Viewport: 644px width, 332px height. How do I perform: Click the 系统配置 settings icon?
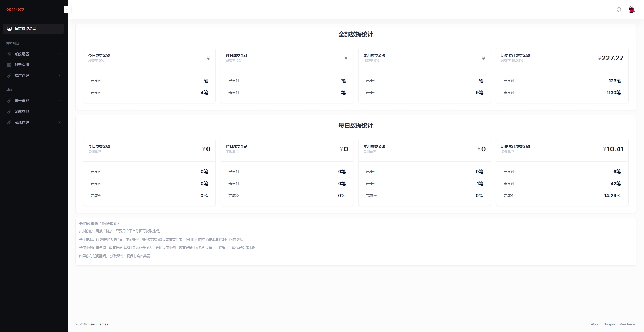pos(9,54)
